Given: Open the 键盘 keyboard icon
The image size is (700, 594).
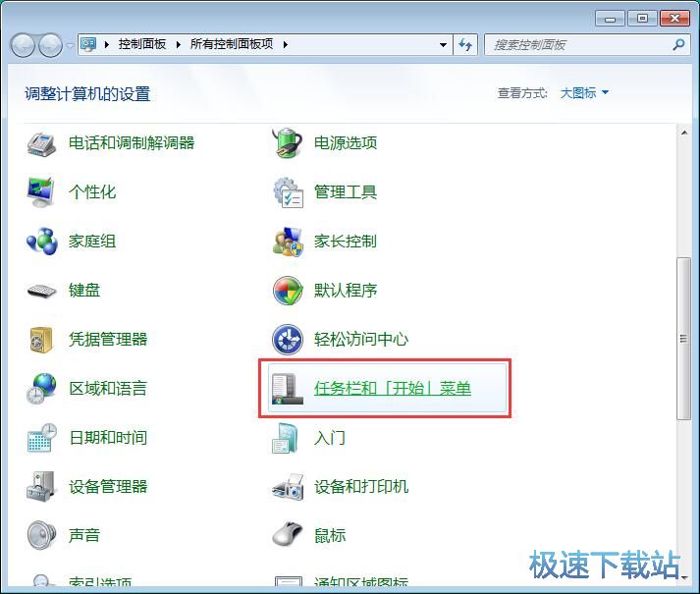Looking at the screenshot, I should (x=41, y=291).
